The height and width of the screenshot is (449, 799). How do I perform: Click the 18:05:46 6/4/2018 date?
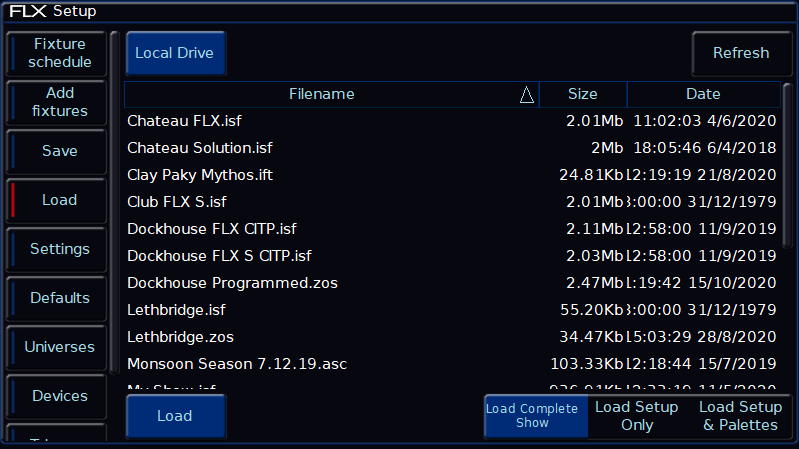click(705, 148)
